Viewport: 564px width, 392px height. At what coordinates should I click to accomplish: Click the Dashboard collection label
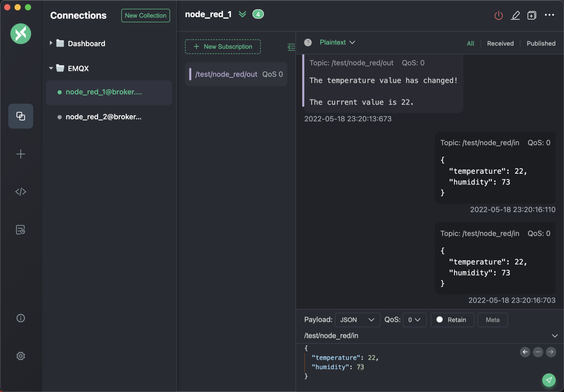click(86, 43)
